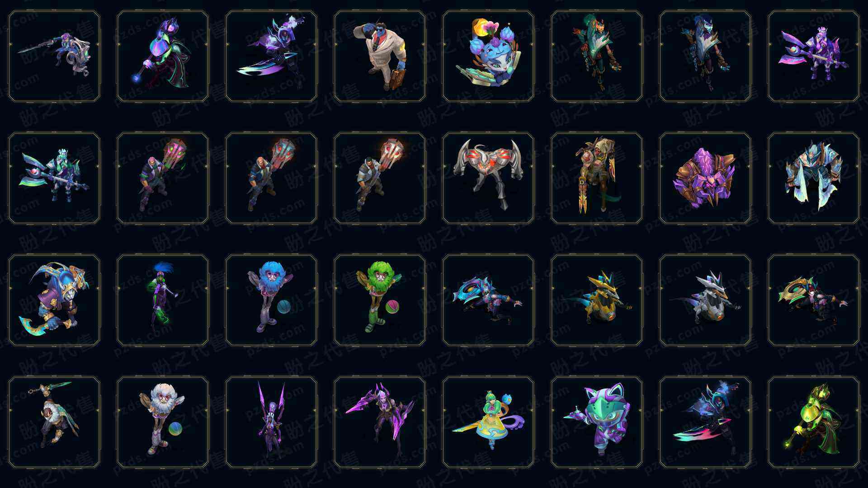Screen dimensions: 868x488
Task: Choose the green-maned character with pink basketball
Action: pos(380,300)
